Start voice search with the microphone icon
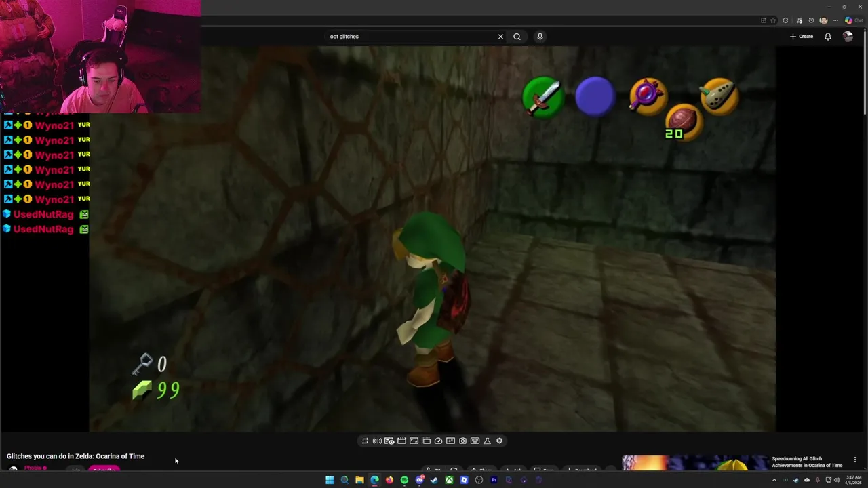This screenshot has height=488, width=868. pos(540,37)
